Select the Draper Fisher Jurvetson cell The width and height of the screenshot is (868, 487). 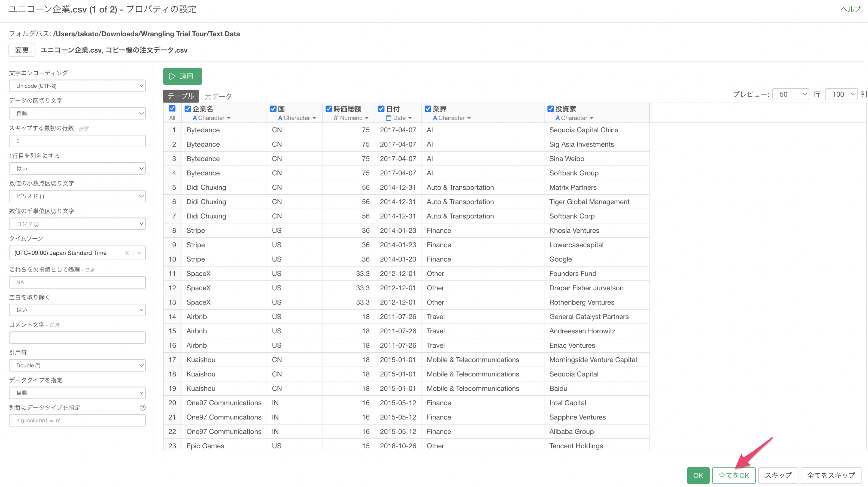point(597,288)
